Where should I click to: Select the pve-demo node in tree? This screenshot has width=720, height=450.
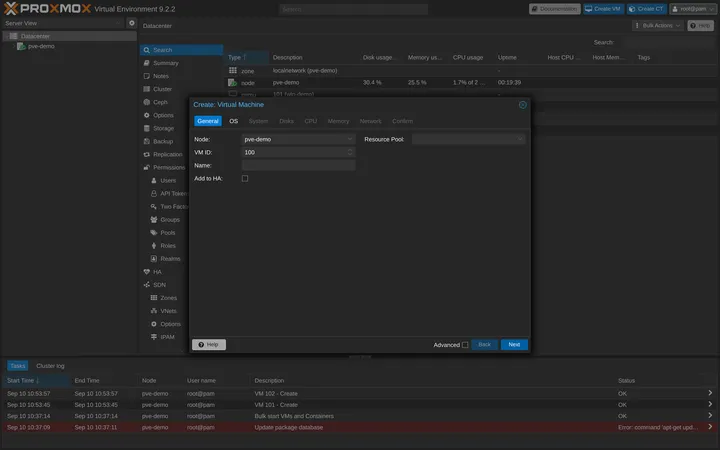41,46
